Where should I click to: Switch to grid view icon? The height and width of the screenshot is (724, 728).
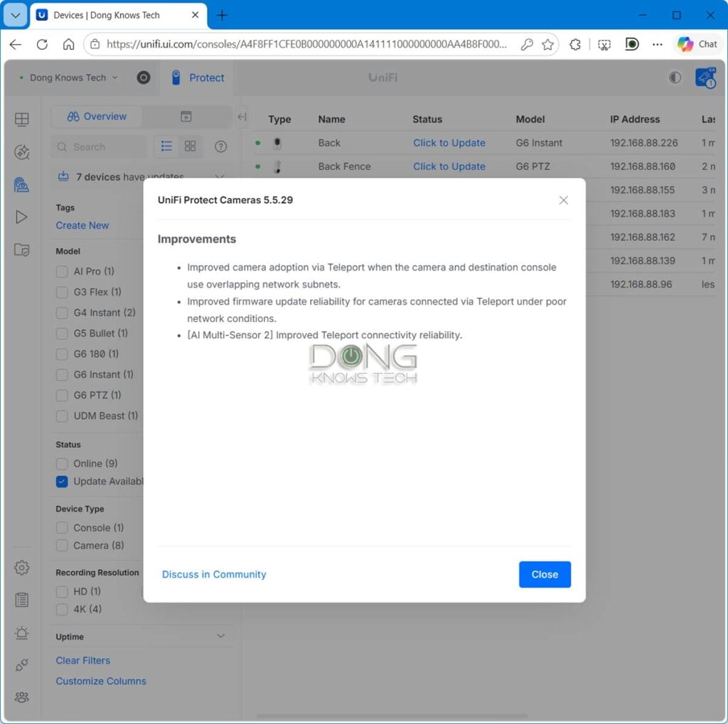coord(191,146)
